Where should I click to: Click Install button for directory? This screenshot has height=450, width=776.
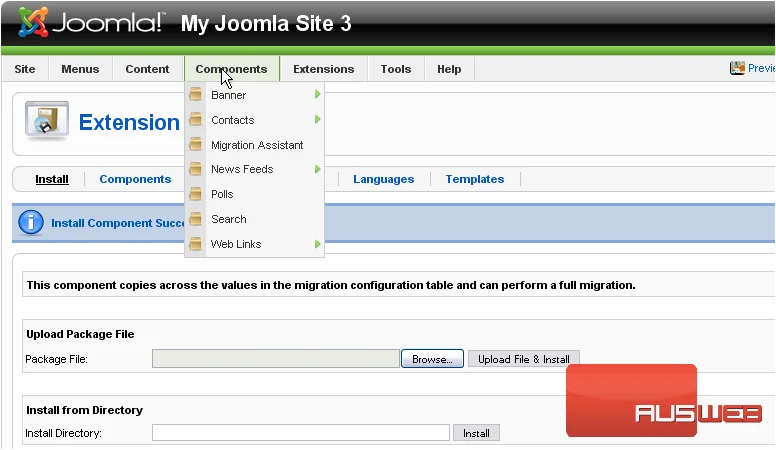coord(476,433)
